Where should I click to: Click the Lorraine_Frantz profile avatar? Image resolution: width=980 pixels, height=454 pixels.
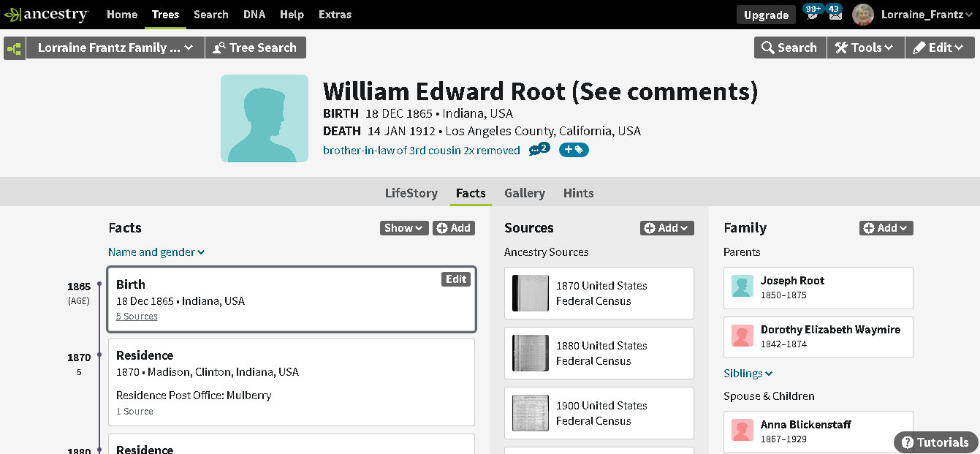[x=863, y=15]
